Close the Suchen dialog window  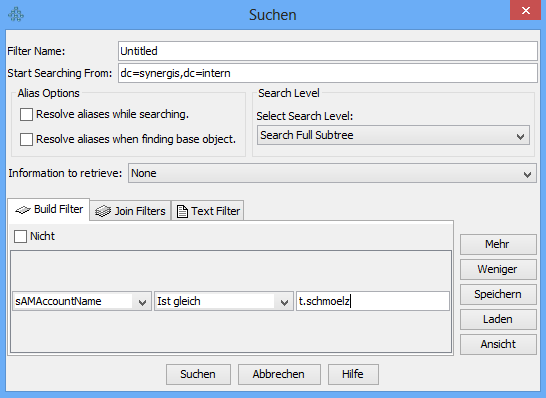[525, 10]
